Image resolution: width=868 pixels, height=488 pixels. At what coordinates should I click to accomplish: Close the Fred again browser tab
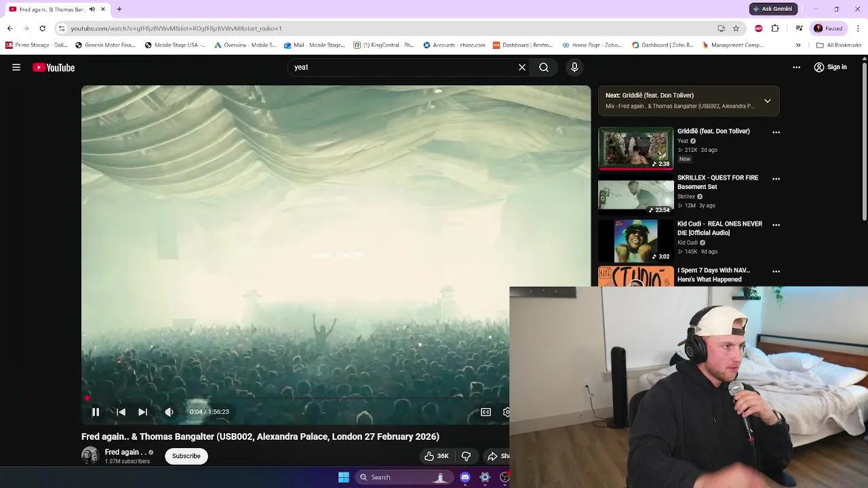tap(103, 9)
